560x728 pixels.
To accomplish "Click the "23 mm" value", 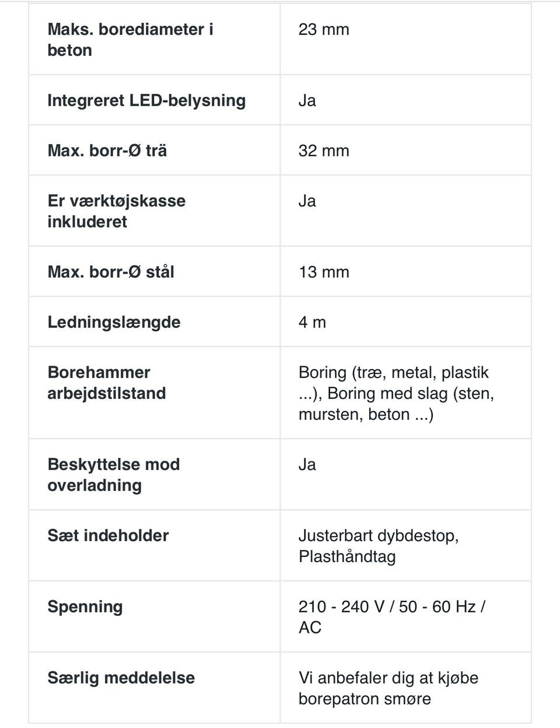I will pos(324,30).
